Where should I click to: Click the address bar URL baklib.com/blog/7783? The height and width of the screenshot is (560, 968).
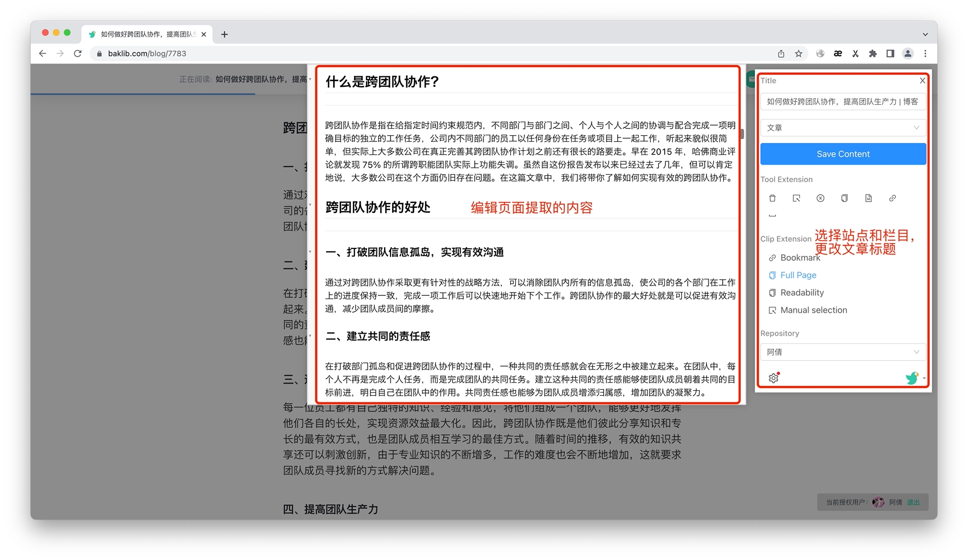click(x=147, y=53)
